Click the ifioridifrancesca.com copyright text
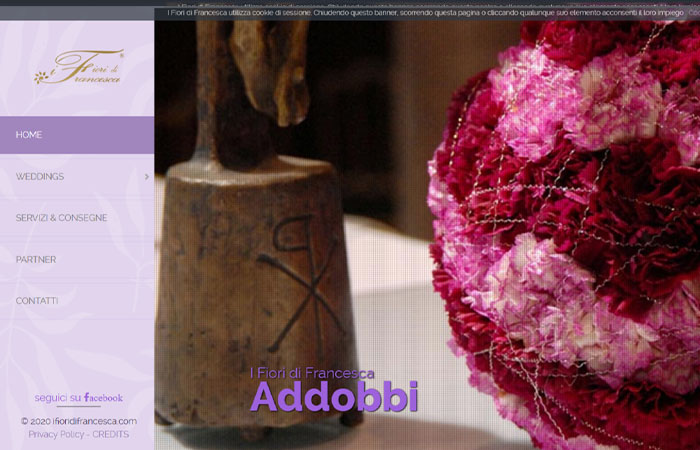 click(x=79, y=421)
